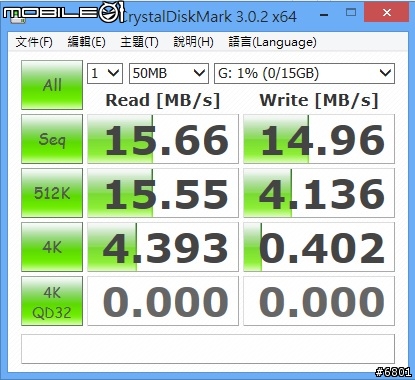This screenshot has height=380, width=415.
Task: Open the 編輯(E) menu
Action: click(x=86, y=42)
